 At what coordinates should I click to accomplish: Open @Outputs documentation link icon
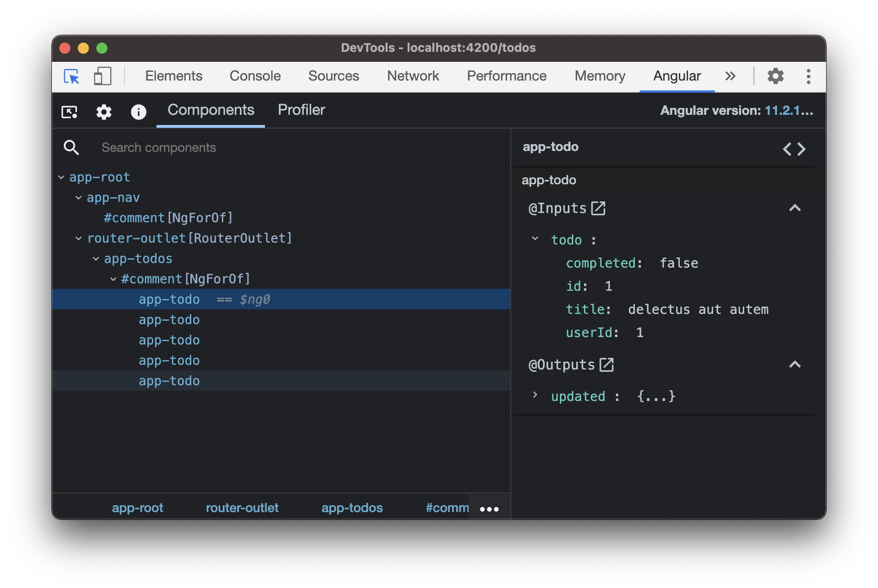tap(606, 365)
